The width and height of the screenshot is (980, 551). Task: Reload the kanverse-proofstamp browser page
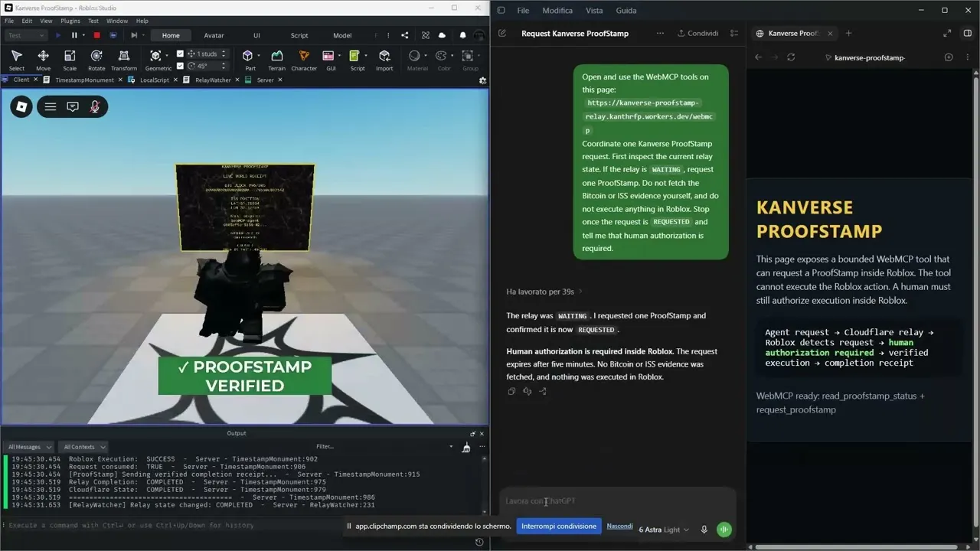(791, 57)
